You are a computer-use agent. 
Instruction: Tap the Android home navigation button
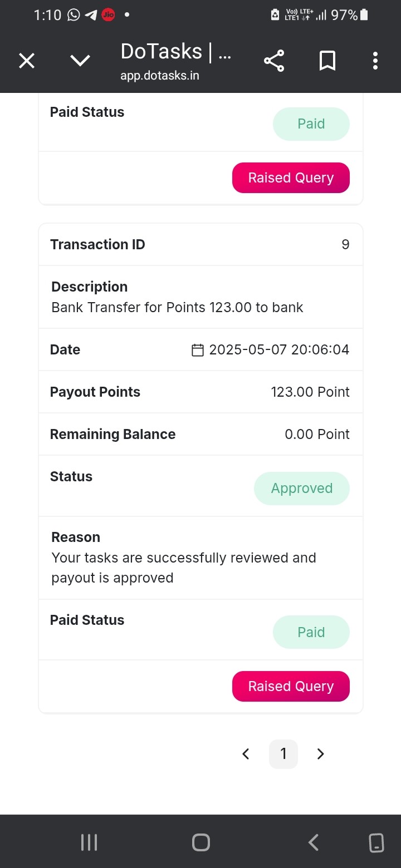point(200,842)
